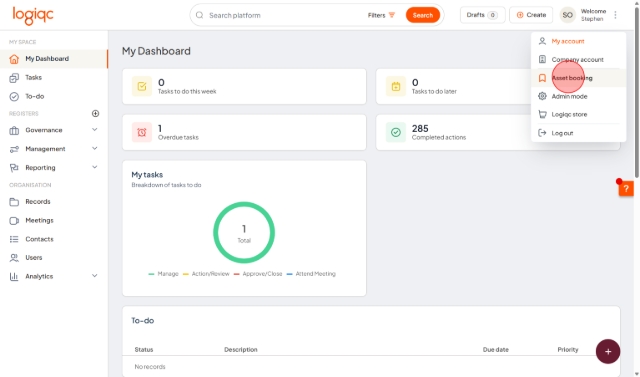Toggle the Action/Review chart legend
640x377 pixels.
tap(206, 274)
